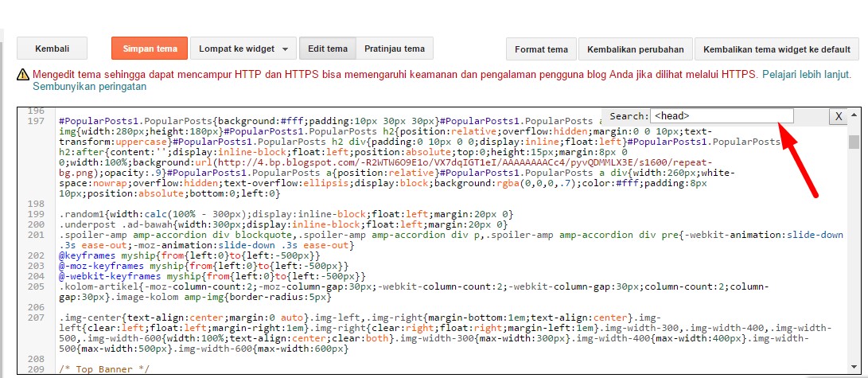
Task: Save theme with Simpan tema button
Action: pyautogui.click(x=150, y=49)
